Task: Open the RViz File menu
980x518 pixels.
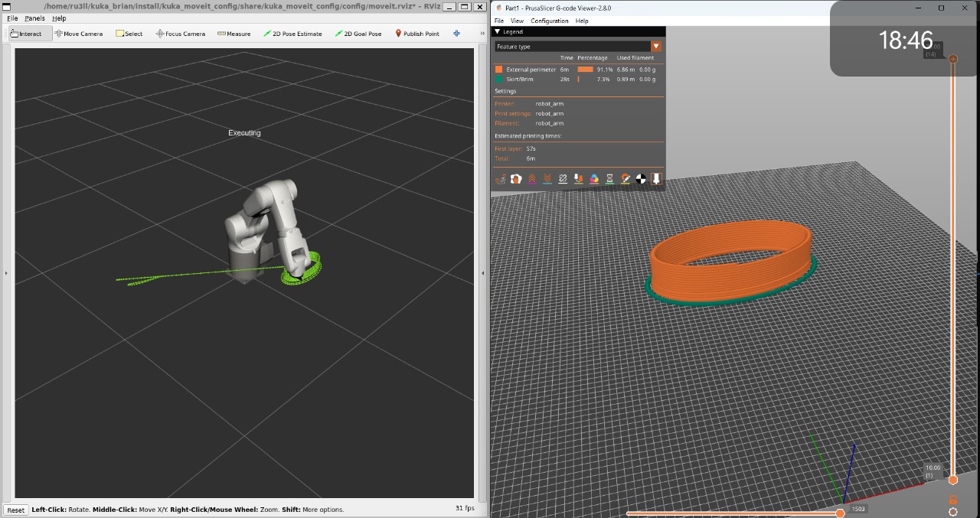Action: point(12,18)
